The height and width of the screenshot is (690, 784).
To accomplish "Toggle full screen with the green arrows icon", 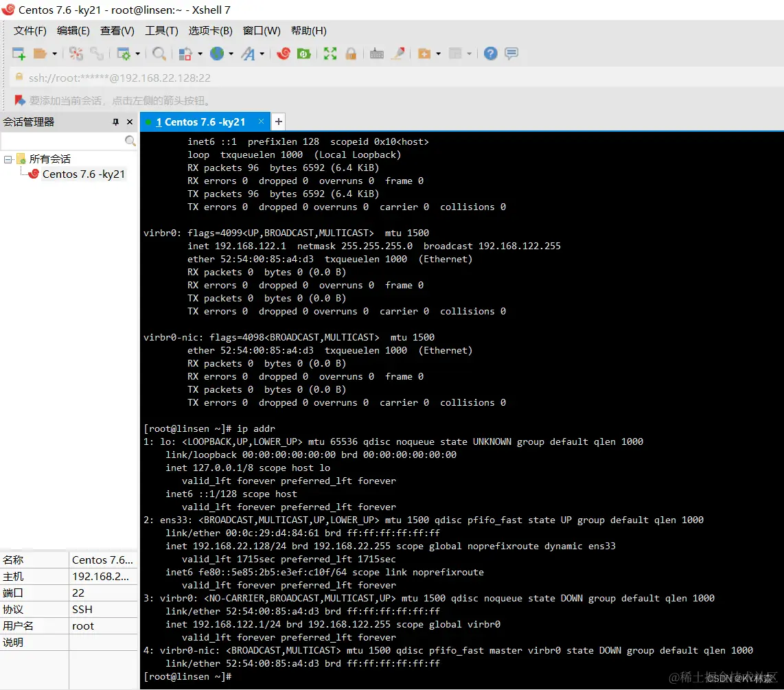I will pos(330,54).
